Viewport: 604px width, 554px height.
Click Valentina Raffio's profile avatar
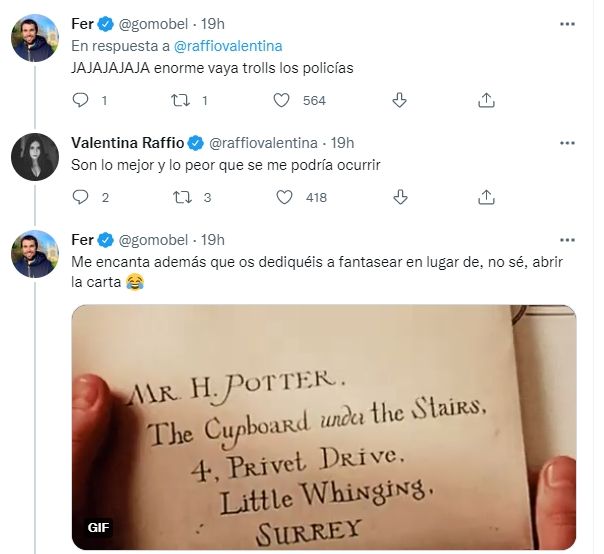[x=34, y=156]
